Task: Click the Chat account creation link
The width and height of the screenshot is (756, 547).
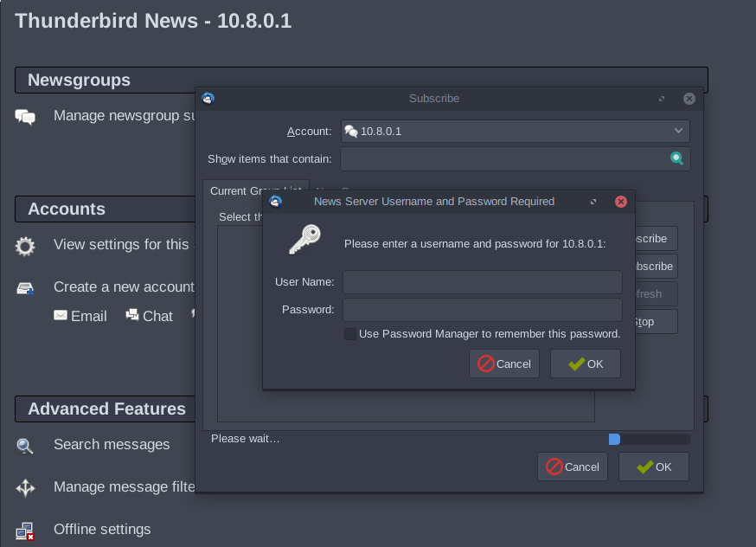Action: click(157, 316)
